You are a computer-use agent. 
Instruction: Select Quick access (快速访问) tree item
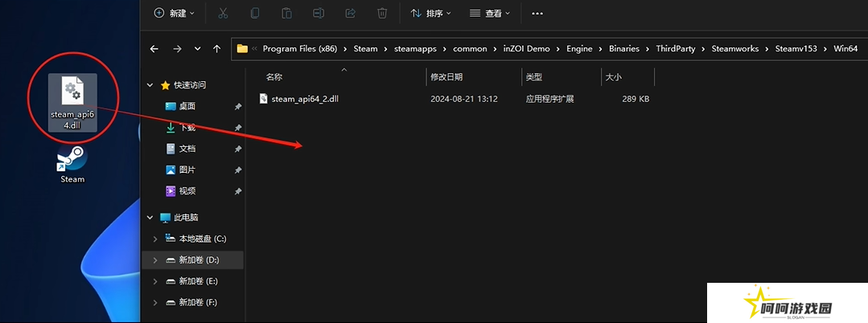tap(190, 85)
